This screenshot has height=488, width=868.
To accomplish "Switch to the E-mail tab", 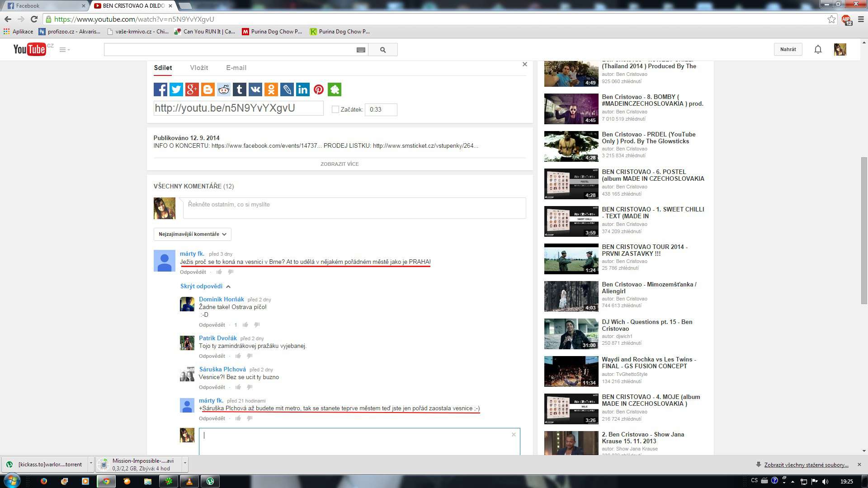I will pos(236,68).
